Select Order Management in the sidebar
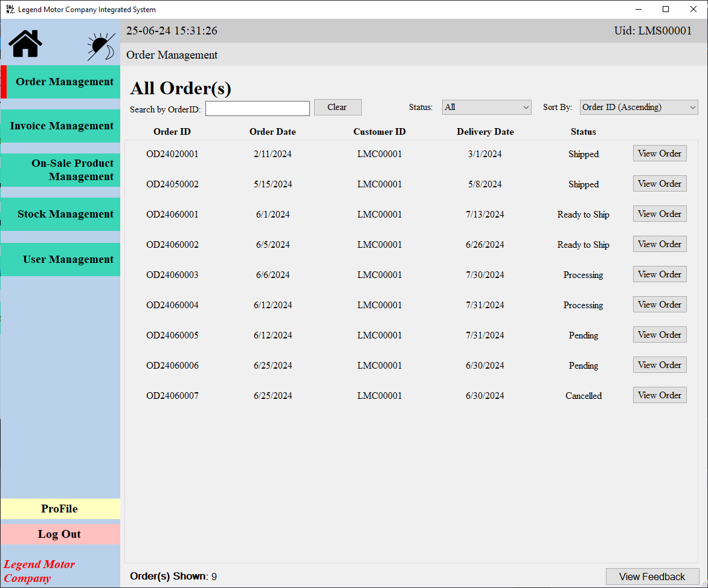Screen dimensions: 708x588 pos(60,81)
